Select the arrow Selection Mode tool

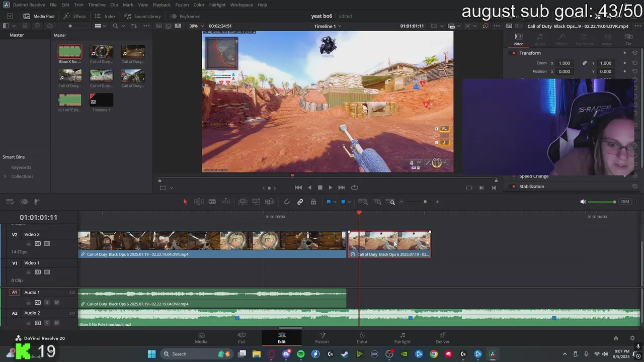[185, 202]
